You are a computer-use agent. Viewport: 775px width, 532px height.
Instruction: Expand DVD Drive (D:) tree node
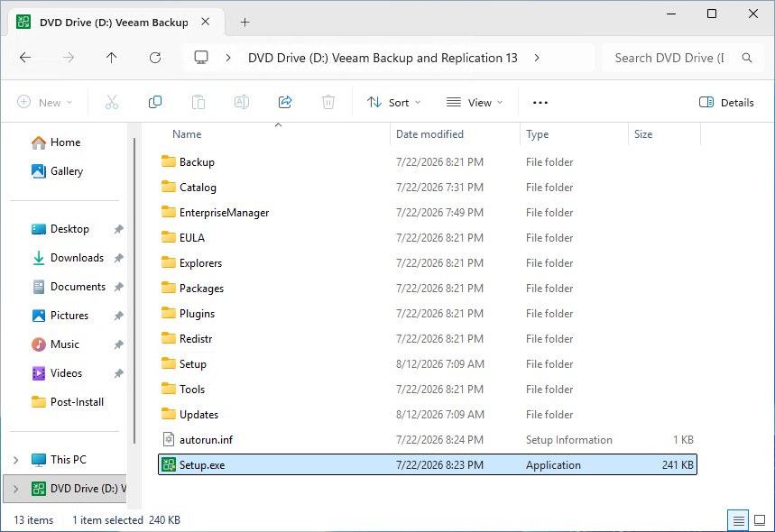[x=16, y=489]
